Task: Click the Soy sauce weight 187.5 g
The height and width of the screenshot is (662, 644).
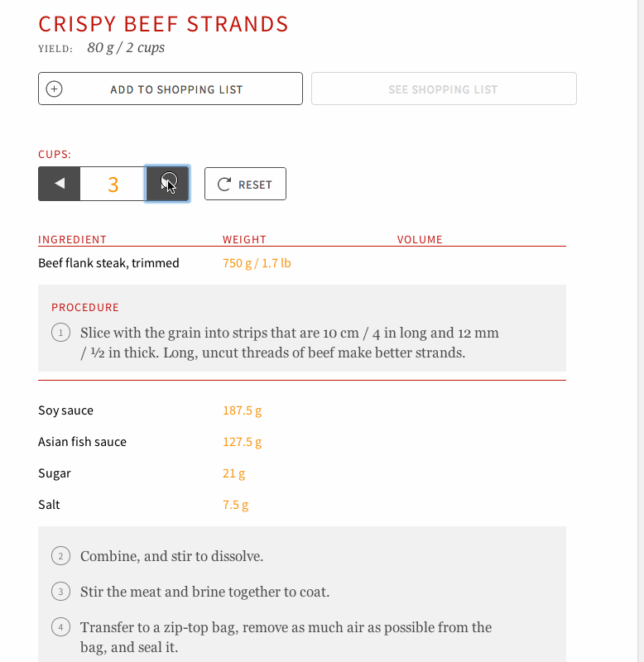Action: (x=243, y=410)
